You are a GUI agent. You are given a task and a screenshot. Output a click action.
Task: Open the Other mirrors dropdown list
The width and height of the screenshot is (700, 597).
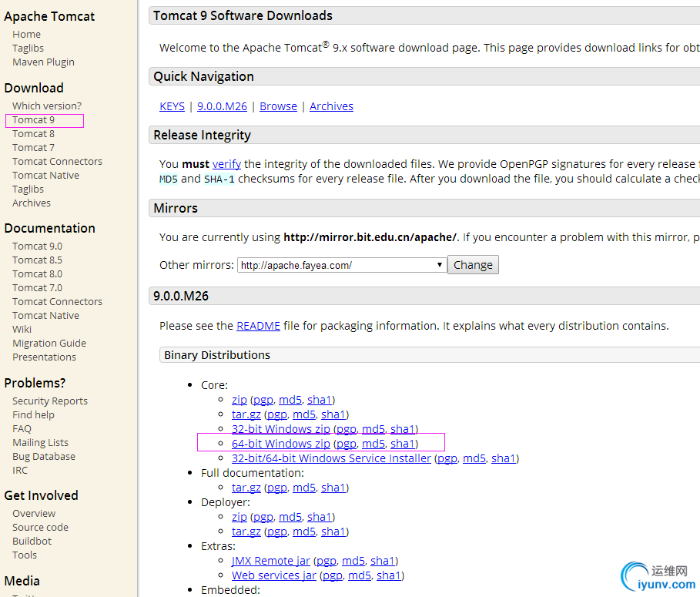341,265
